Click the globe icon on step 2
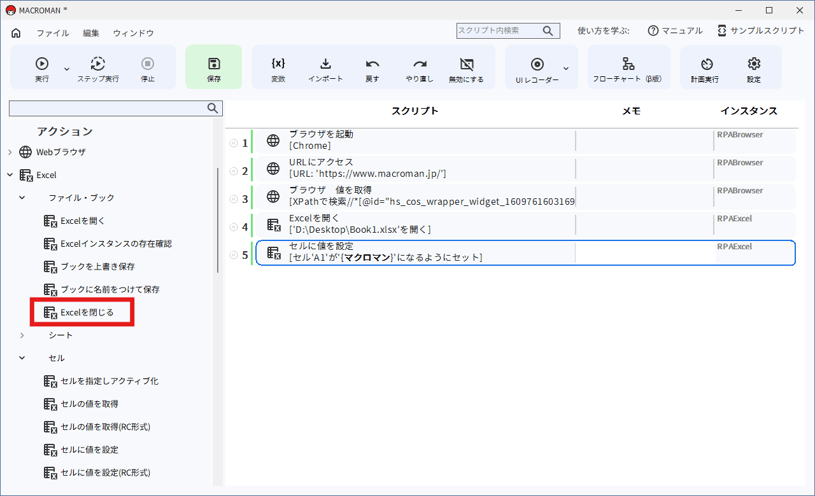 (x=273, y=168)
